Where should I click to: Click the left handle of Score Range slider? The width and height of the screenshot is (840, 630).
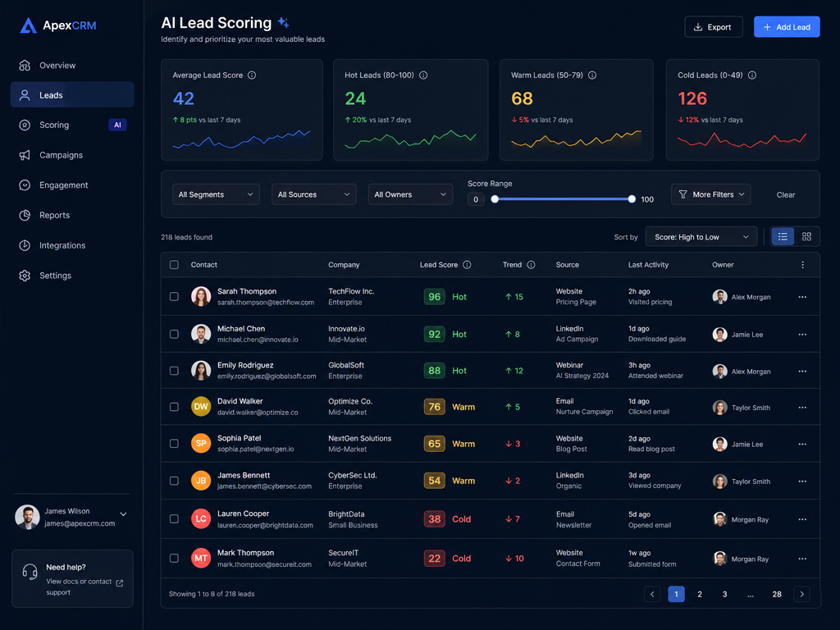[495, 199]
